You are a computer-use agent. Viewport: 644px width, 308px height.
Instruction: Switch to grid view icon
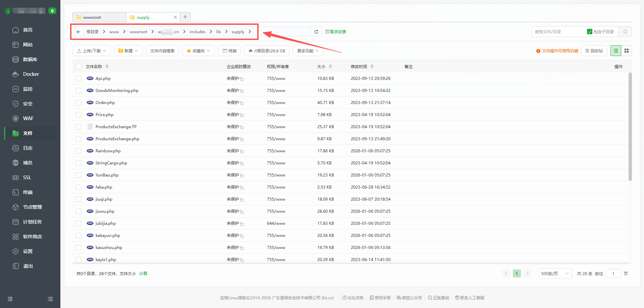626,51
